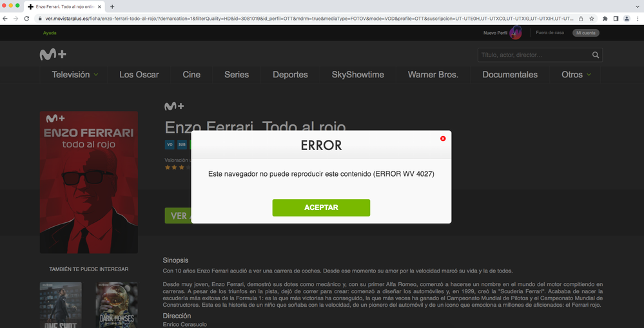Bookmark this page with star icon

pos(591,19)
